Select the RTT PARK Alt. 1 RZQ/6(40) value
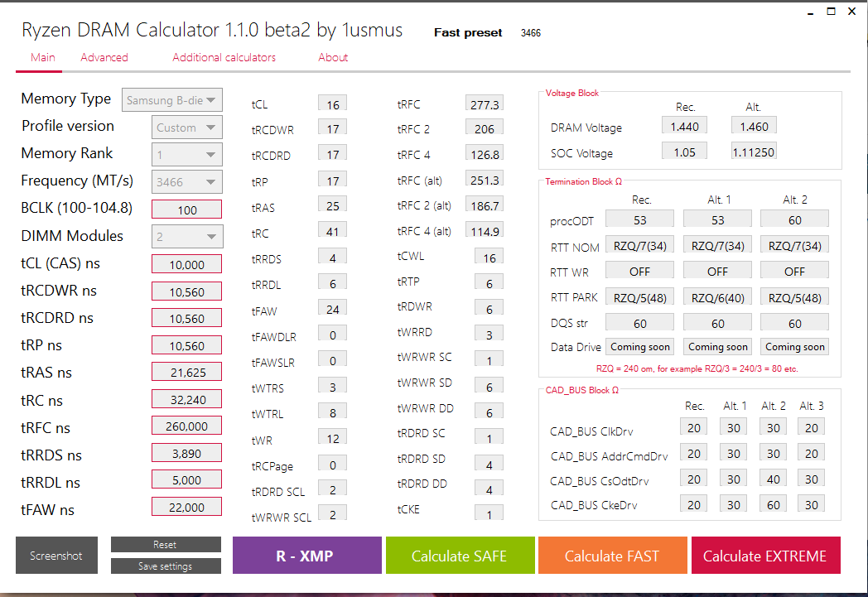 718,297
